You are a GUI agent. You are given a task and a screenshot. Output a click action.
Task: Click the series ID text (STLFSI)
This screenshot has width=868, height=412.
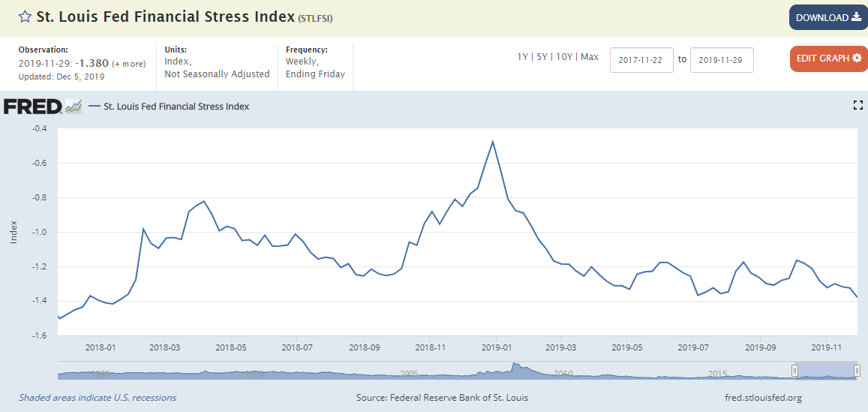315,18
